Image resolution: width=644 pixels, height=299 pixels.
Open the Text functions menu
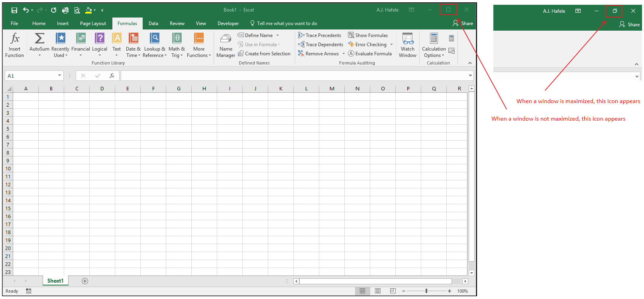coord(117,45)
